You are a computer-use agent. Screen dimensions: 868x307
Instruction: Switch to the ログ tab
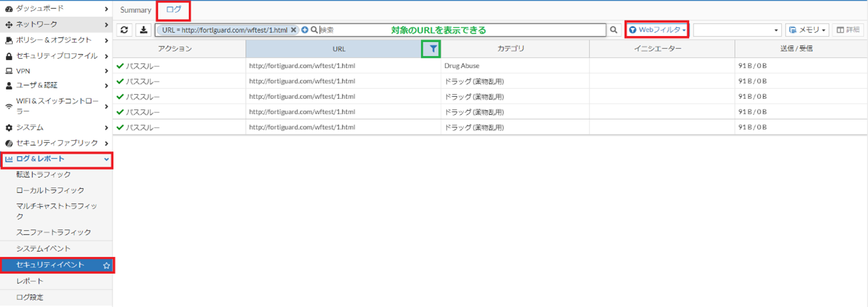174,10
